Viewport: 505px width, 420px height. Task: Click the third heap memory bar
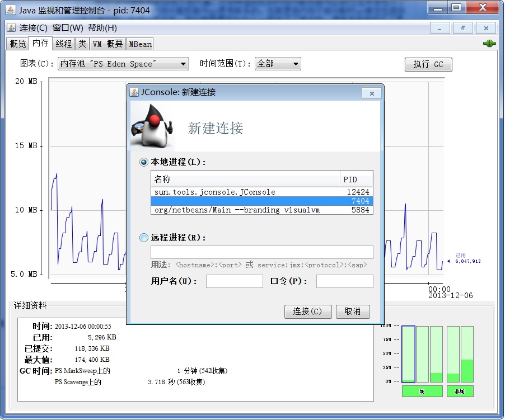(436, 354)
